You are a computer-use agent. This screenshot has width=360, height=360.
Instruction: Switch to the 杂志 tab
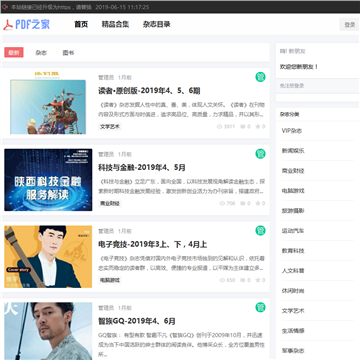[x=41, y=53]
